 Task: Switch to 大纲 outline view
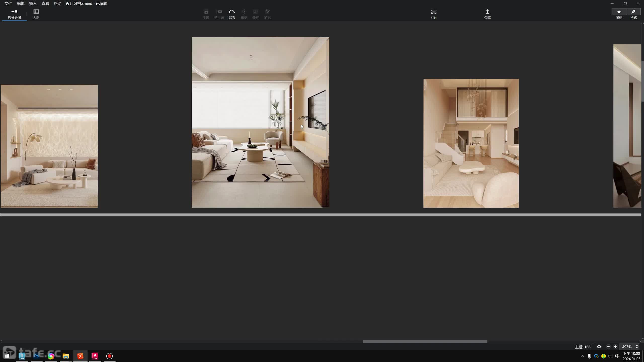coord(36,14)
